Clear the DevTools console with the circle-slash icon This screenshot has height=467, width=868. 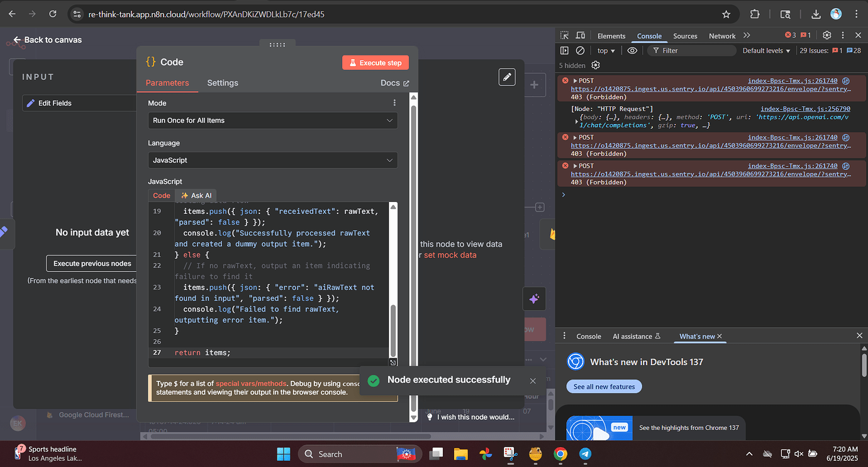(x=580, y=50)
